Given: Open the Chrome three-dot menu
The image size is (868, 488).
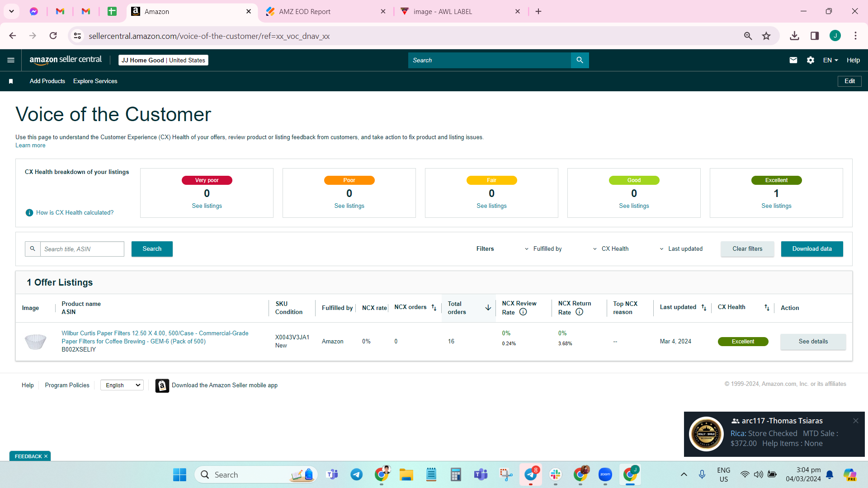Looking at the screenshot, I should tap(855, 36).
